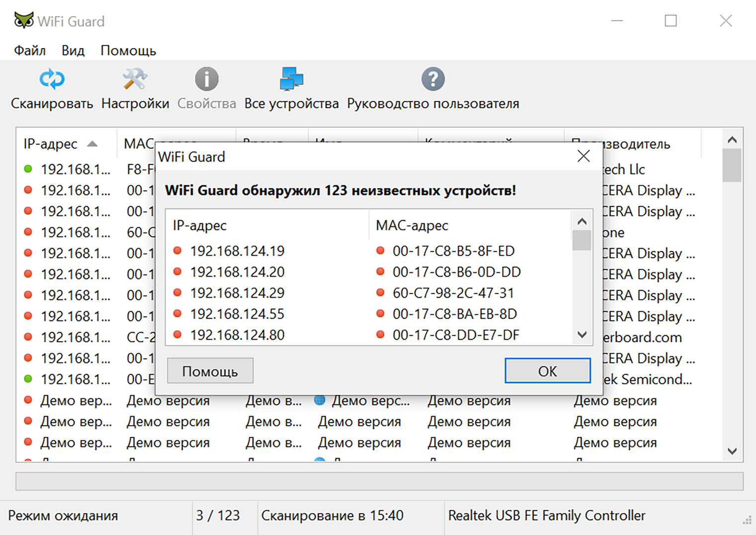The width and height of the screenshot is (756, 535).
Task: Click the WiFi Guard owl logo
Action: [23, 21]
